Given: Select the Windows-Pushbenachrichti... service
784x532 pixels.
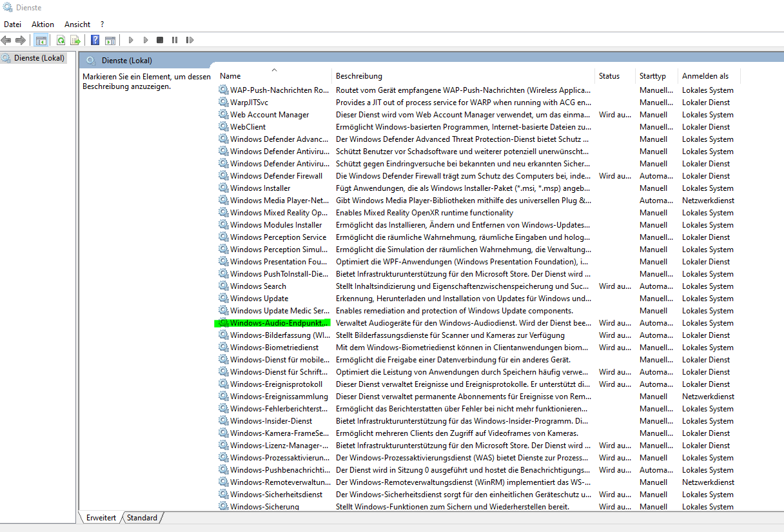Looking at the screenshot, I should pos(280,470).
